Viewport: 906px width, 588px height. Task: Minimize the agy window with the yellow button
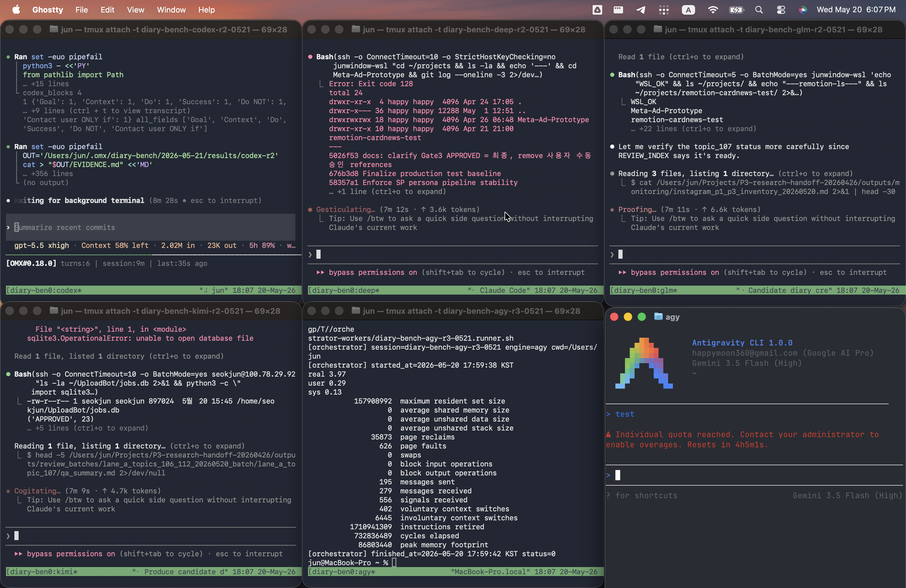[628, 317]
